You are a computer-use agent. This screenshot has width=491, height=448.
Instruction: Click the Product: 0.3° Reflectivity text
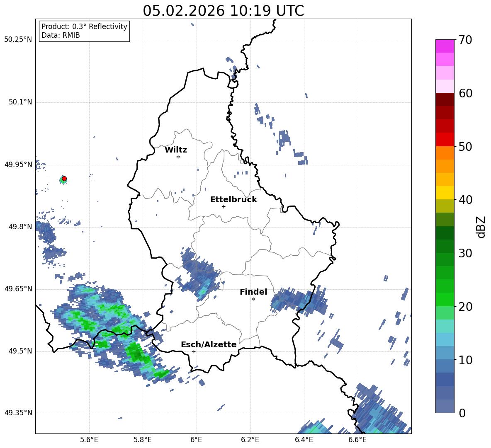click(x=84, y=27)
